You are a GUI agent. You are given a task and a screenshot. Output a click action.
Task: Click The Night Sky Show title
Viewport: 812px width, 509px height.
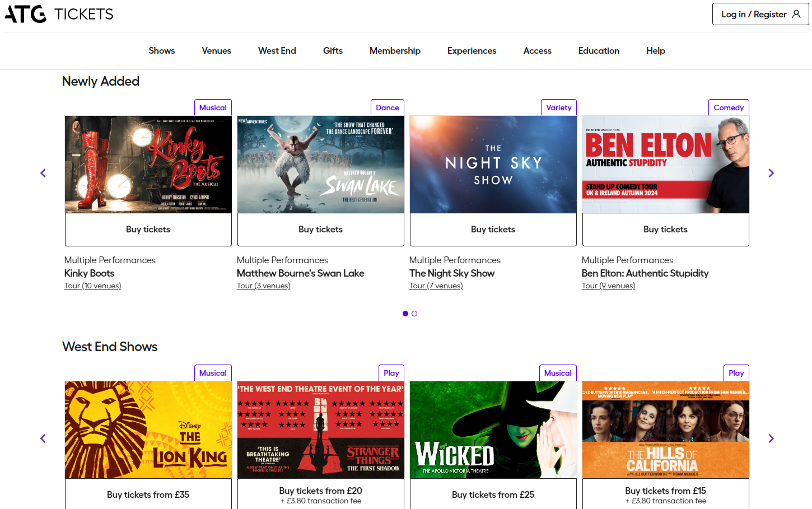pyautogui.click(x=452, y=273)
